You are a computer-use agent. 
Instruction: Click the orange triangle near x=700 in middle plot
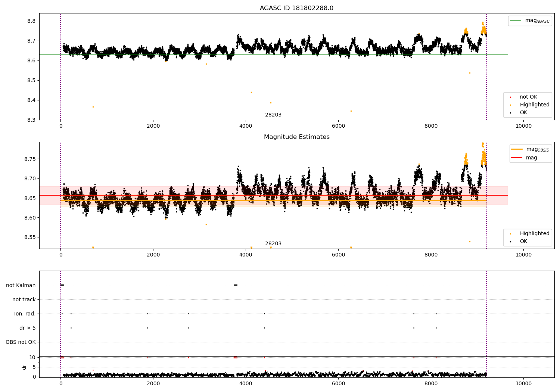click(93, 248)
